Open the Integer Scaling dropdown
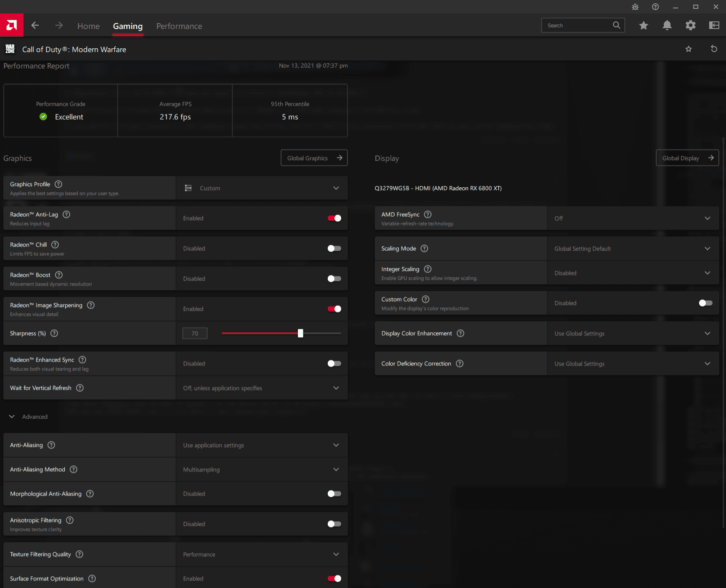The height and width of the screenshot is (588, 726). pyautogui.click(x=633, y=273)
